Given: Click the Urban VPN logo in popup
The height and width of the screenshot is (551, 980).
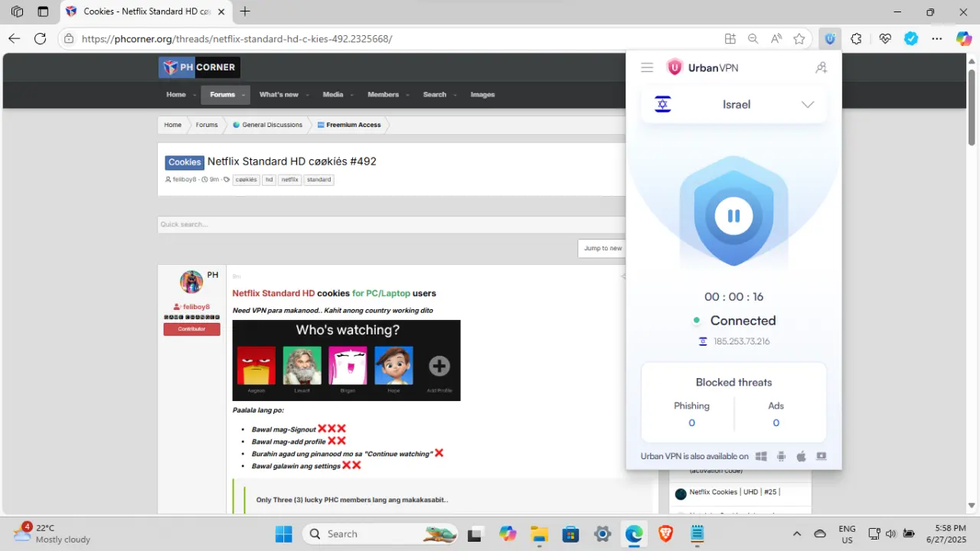Looking at the screenshot, I should coord(703,67).
